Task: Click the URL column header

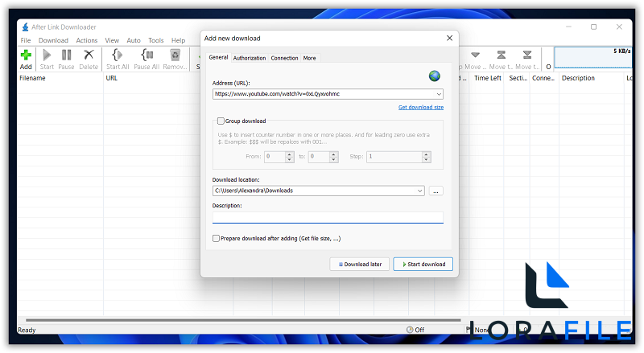Action: click(112, 78)
